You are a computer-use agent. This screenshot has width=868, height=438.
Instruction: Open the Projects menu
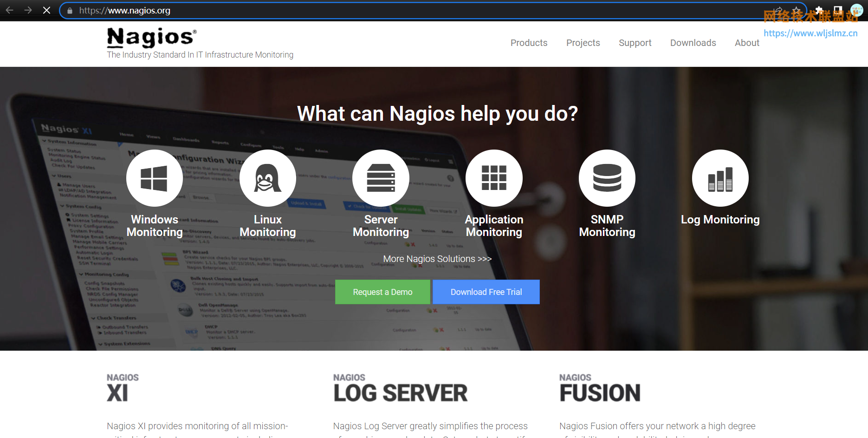pyautogui.click(x=583, y=43)
